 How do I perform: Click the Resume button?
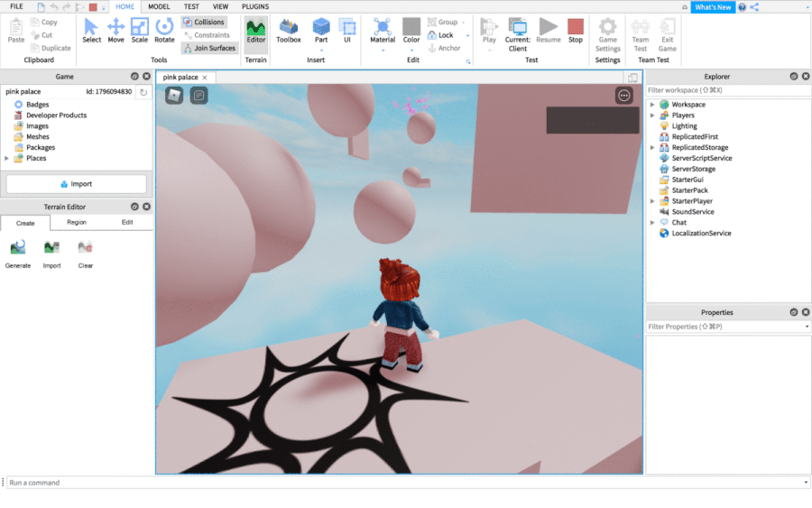pos(549,31)
